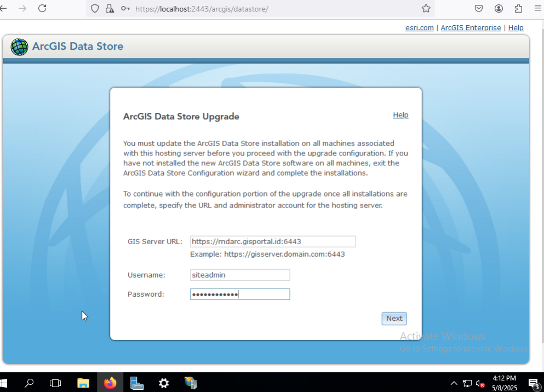View site security lock icon
This screenshot has height=392, width=544.
click(110, 9)
